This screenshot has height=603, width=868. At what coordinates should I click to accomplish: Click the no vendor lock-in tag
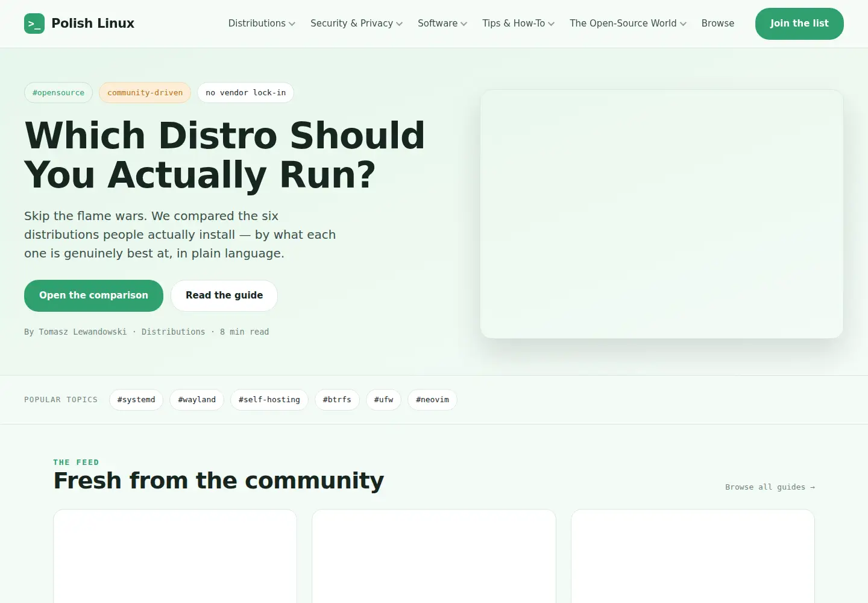(x=245, y=93)
